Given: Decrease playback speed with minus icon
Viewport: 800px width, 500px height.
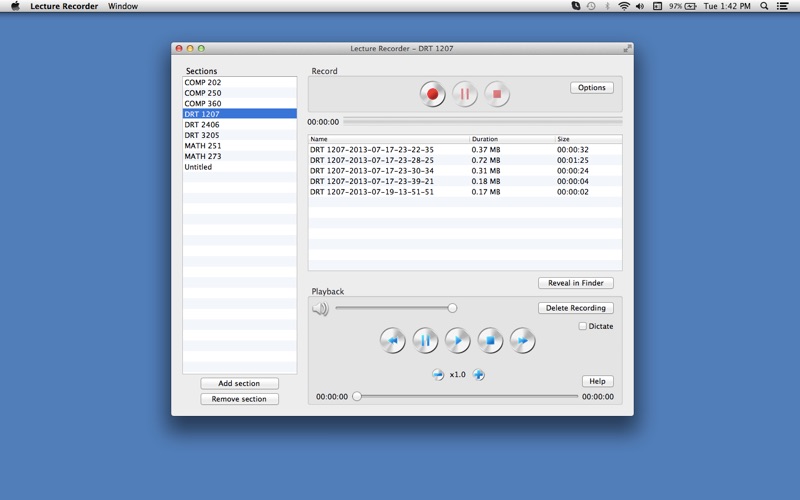Looking at the screenshot, I should click(438, 374).
